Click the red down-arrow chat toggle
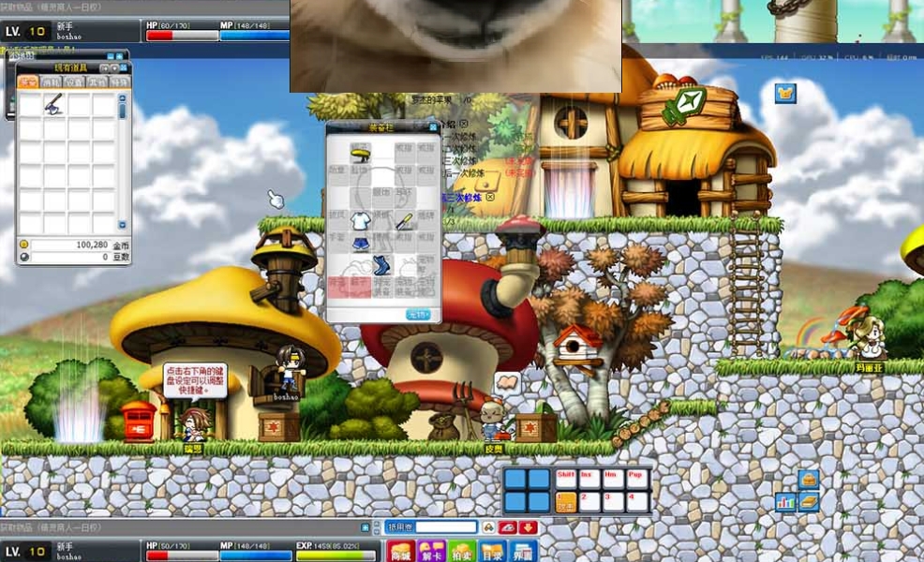Viewport: 924px width, 562px height. pyautogui.click(x=528, y=528)
